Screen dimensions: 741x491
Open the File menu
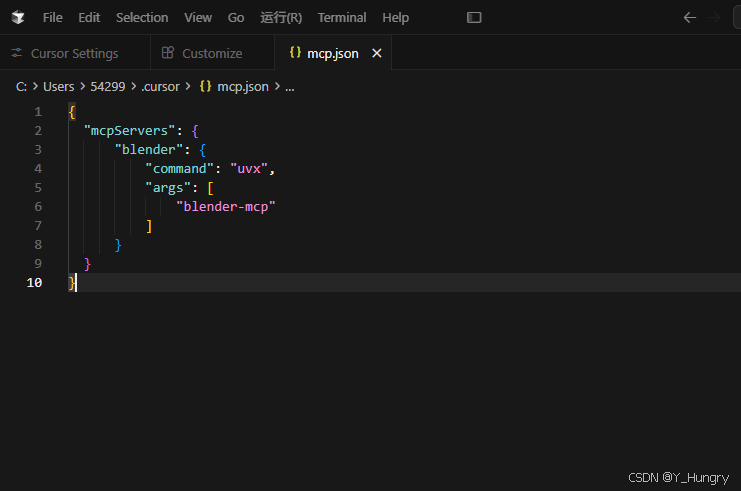[52, 17]
